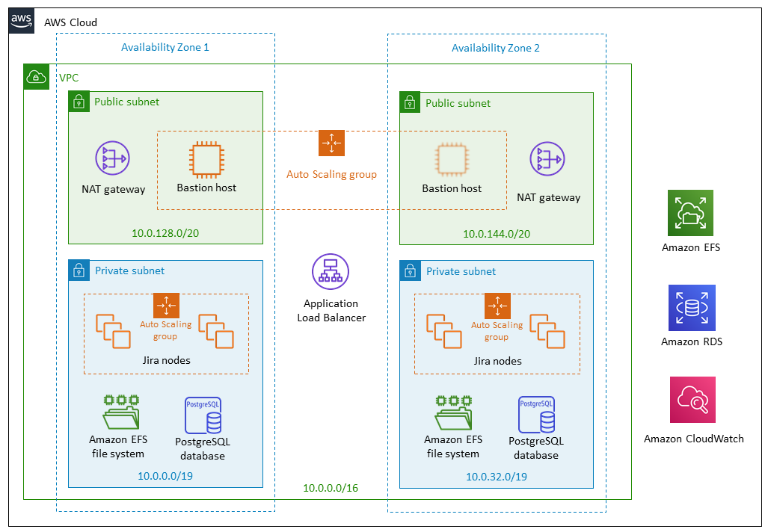Click the right Jira nodes instance icon in Zone 2
Image resolution: width=768 pixels, height=532 pixels.
(547, 331)
